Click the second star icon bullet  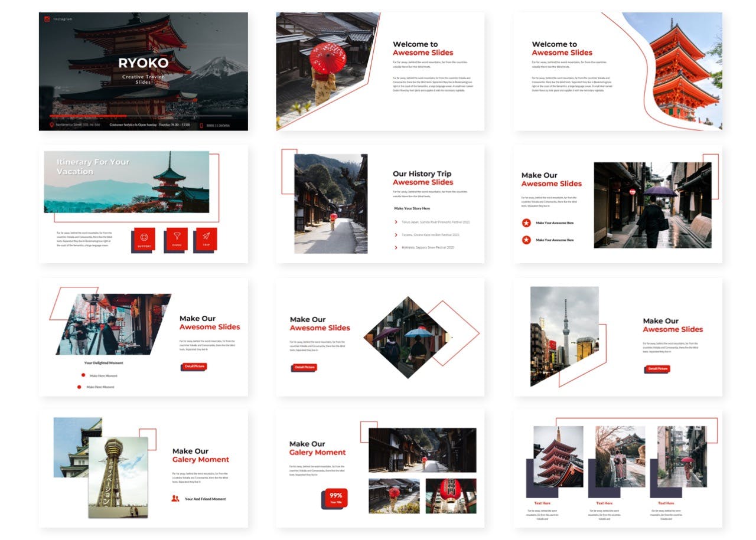point(526,240)
